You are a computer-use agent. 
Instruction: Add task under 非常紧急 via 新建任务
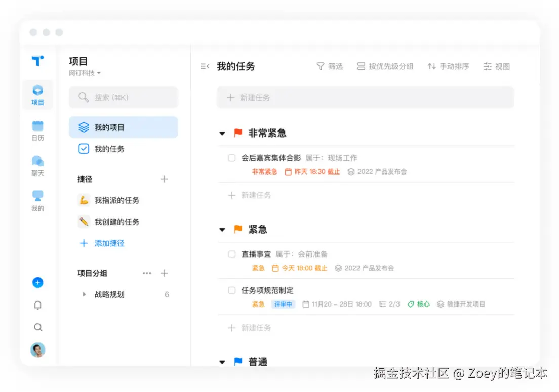pyautogui.click(x=250, y=195)
